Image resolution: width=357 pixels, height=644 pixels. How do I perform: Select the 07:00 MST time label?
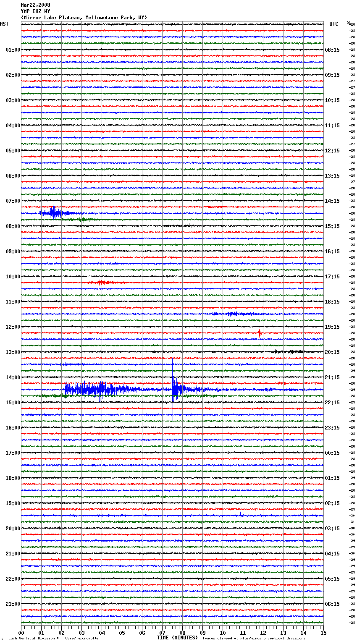tap(13, 201)
